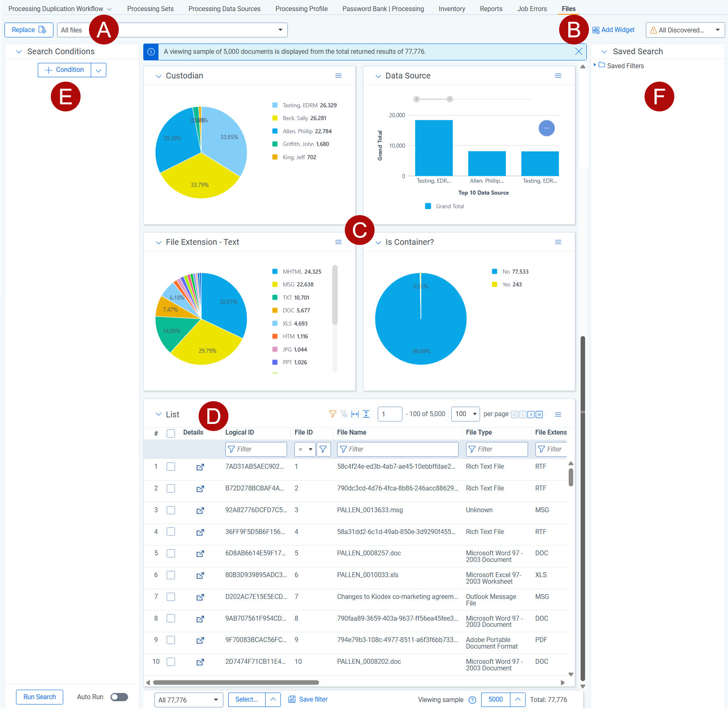The height and width of the screenshot is (709, 728).
Task: Click the File Name filter input
Action: [x=397, y=449]
